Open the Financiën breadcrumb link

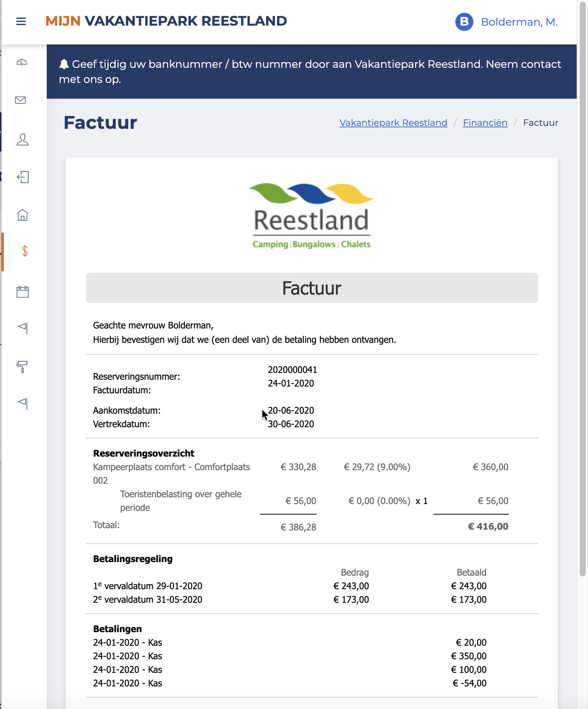[485, 123]
